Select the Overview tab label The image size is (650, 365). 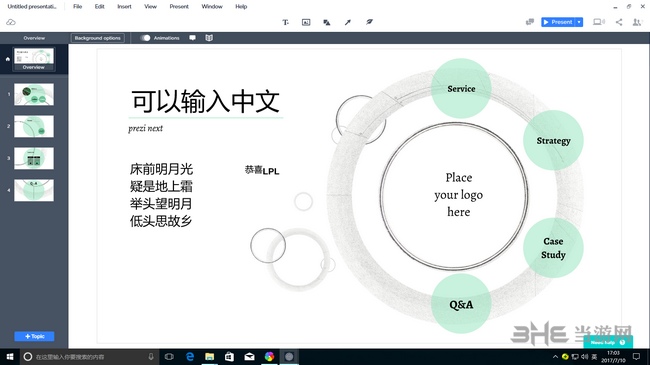(x=34, y=38)
